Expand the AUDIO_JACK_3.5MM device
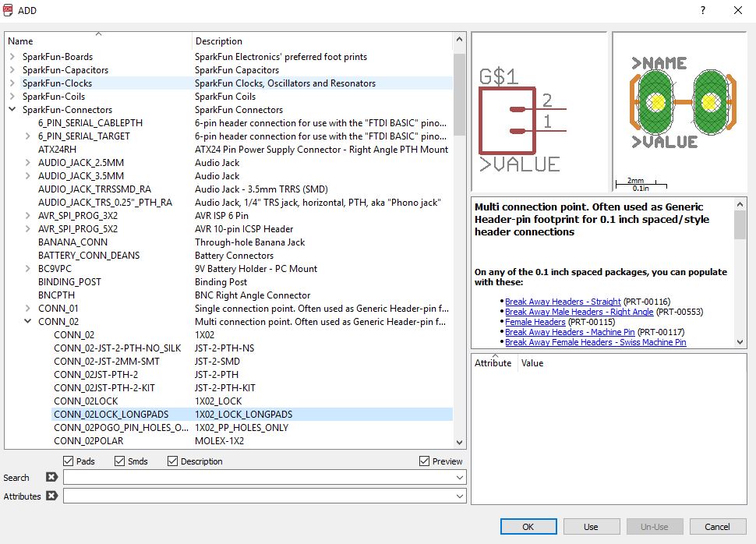 point(28,176)
